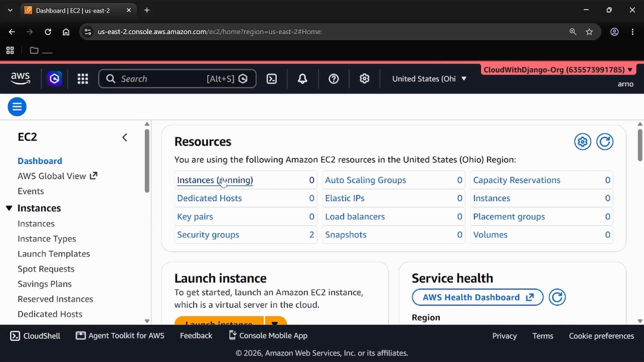Screen dimensions: 644x362
Task: Open the notifications bell
Action: coord(302,79)
